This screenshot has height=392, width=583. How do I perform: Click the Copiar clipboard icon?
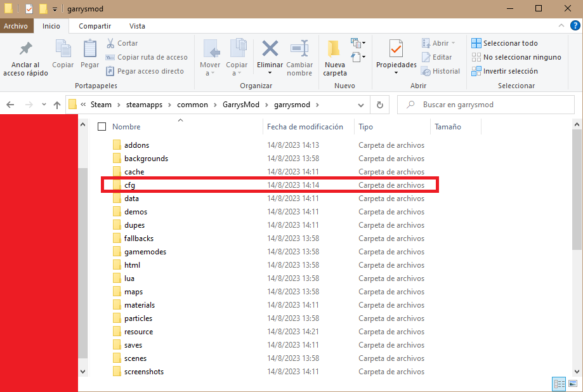pyautogui.click(x=63, y=55)
